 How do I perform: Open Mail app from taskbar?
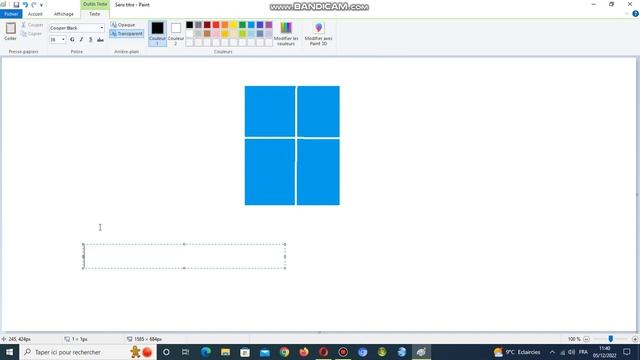[x=264, y=352]
